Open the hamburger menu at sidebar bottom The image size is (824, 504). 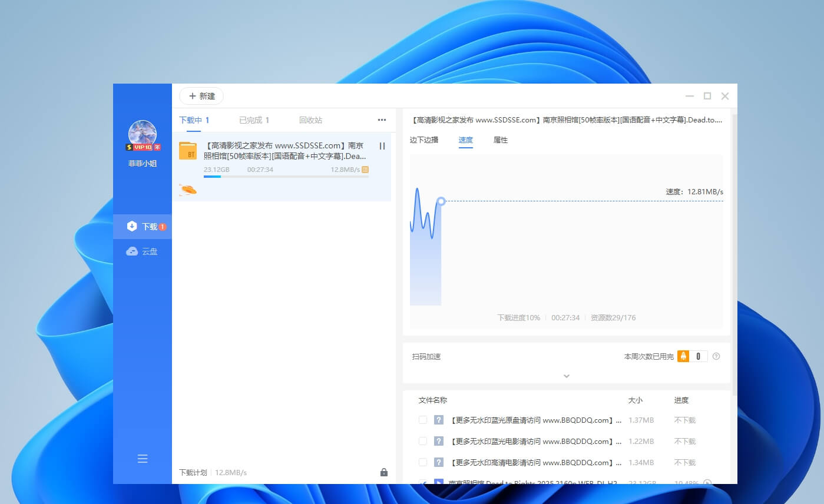pyautogui.click(x=143, y=459)
